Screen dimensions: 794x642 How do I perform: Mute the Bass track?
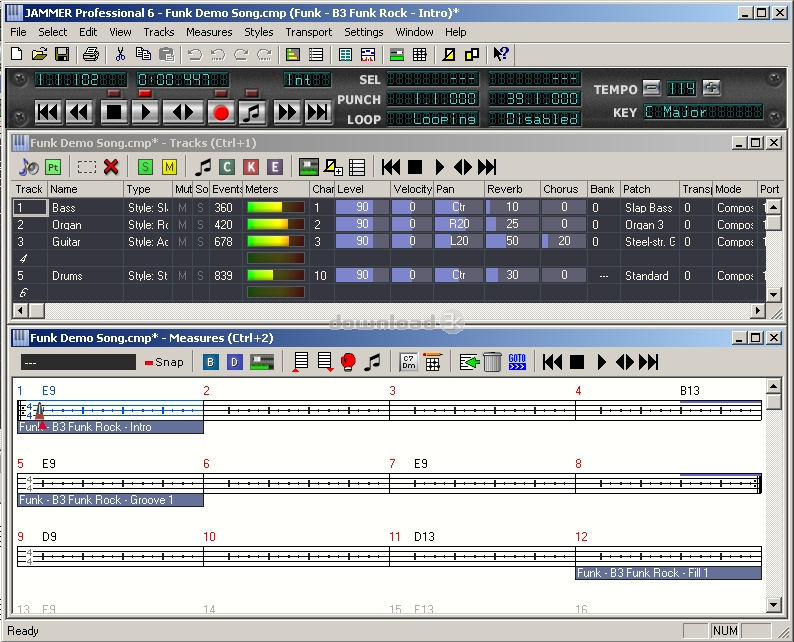point(182,208)
